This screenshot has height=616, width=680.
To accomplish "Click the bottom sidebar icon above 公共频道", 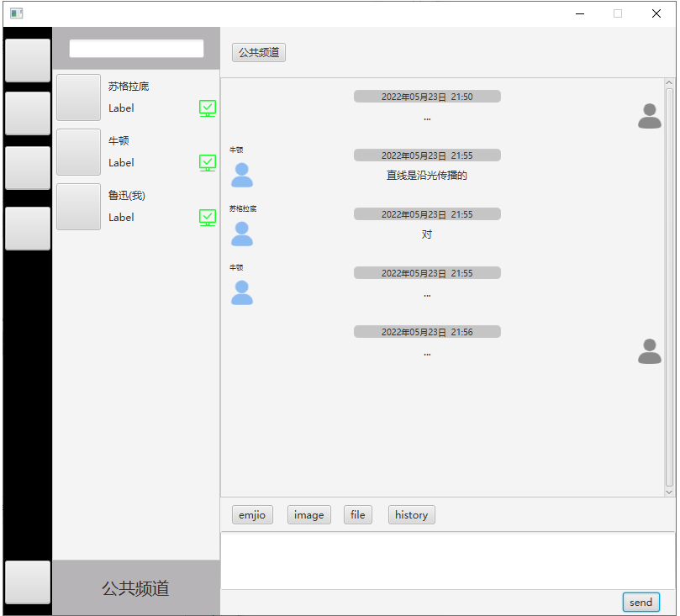I will click(x=27, y=583).
